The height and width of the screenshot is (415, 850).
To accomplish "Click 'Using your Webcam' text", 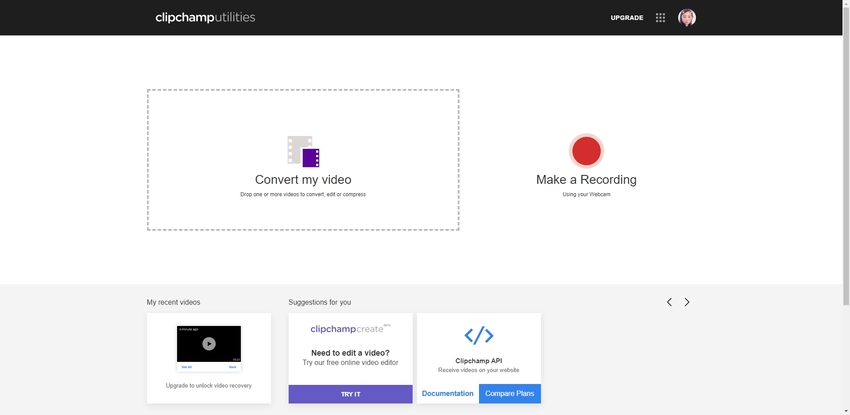I will 586,194.
